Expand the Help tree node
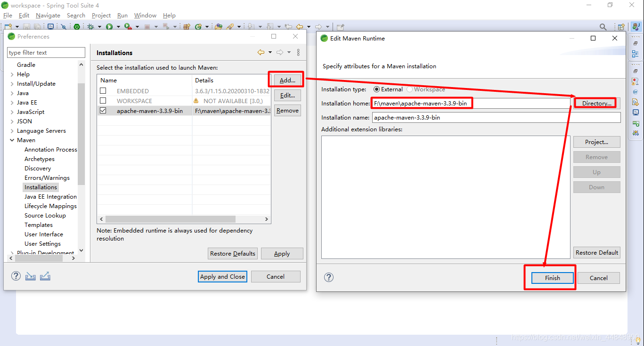644x346 pixels. (12, 74)
